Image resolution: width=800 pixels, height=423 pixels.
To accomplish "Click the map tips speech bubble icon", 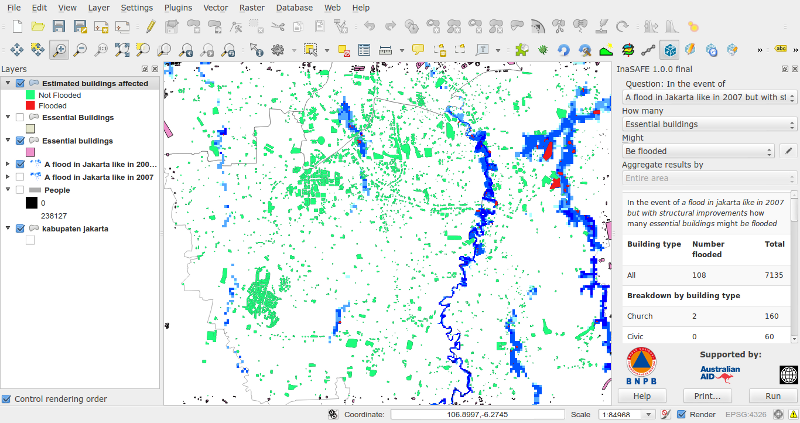I will pos(418,49).
